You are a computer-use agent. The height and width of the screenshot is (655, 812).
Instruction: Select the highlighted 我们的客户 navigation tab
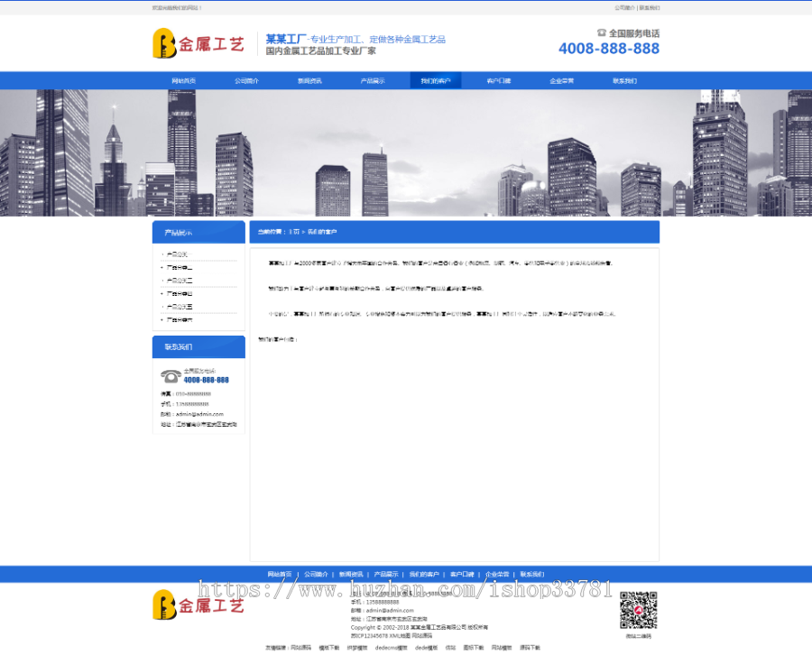[436, 81]
